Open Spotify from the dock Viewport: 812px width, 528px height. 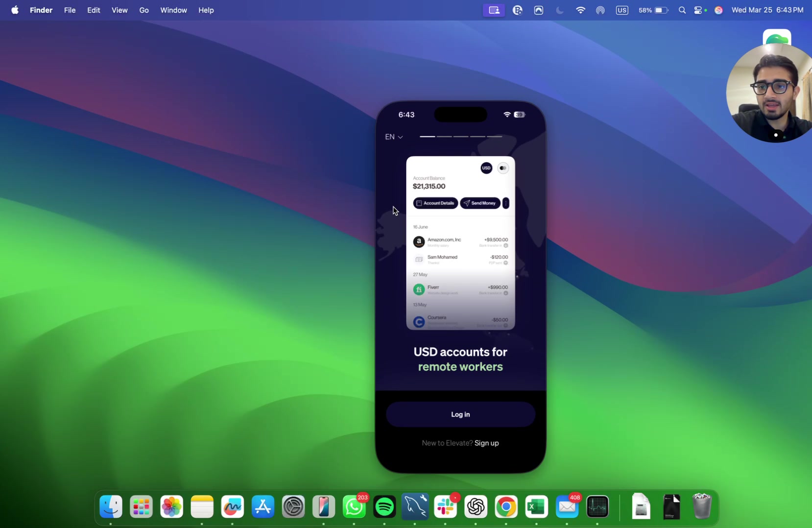coord(384,507)
